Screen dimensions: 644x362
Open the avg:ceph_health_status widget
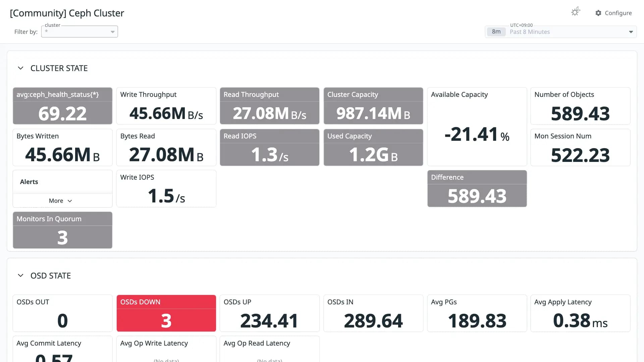[62, 106]
